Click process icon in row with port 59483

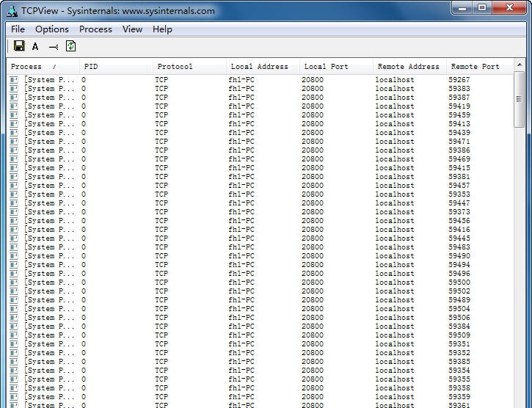point(13,247)
